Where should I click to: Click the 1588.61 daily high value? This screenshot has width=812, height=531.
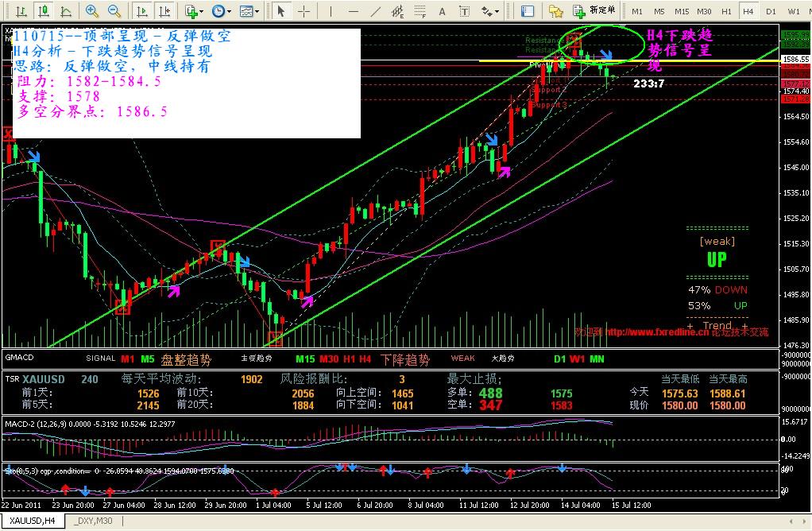point(727,393)
